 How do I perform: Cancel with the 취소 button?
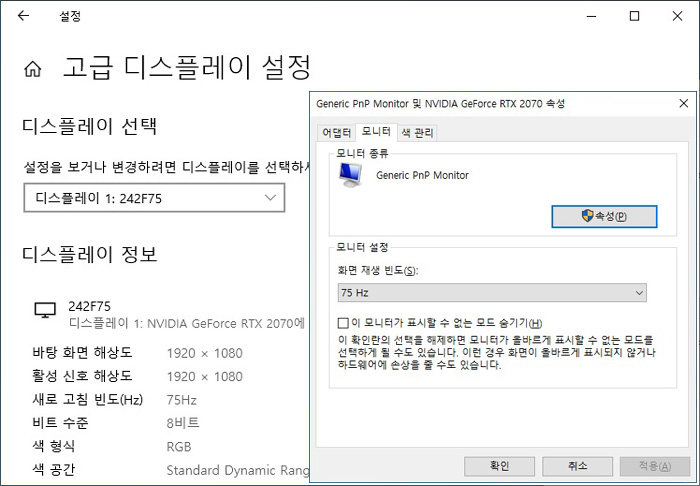pyautogui.click(x=577, y=466)
